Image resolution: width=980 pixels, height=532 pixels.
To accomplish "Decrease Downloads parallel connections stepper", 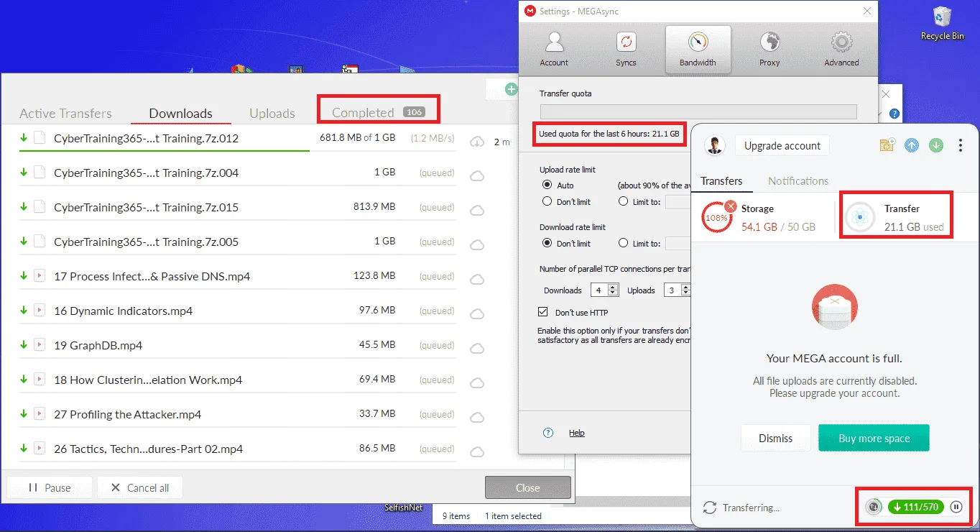I will (613, 293).
